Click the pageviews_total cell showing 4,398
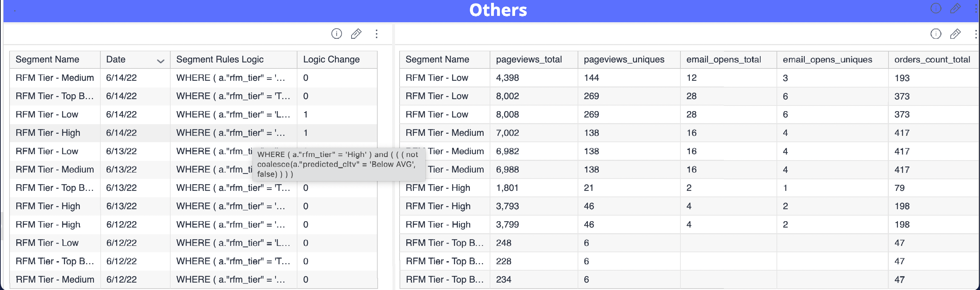The width and height of the screenshot is (980, 290). [x=507, y=78]
